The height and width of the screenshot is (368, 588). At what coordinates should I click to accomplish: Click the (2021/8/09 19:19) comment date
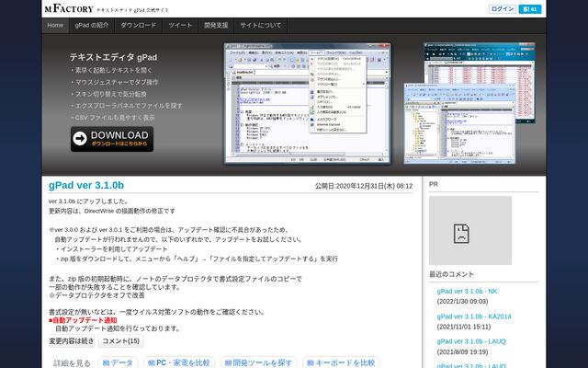pos(462,351)
